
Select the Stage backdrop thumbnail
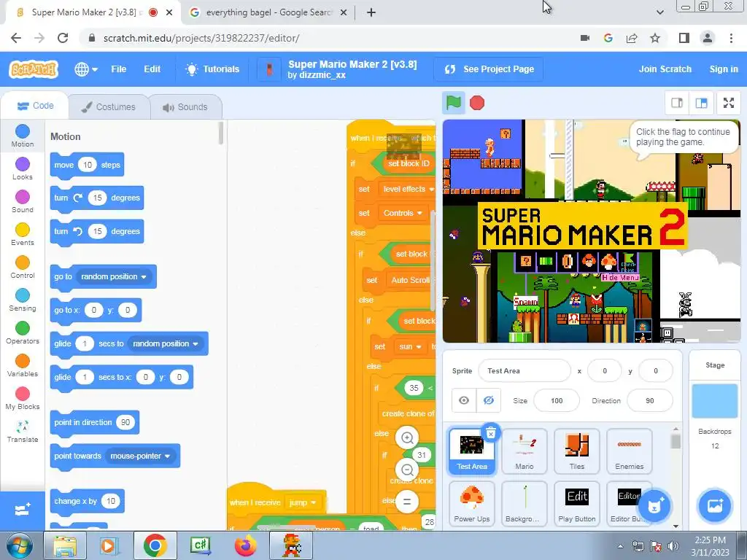coord(715,400)
